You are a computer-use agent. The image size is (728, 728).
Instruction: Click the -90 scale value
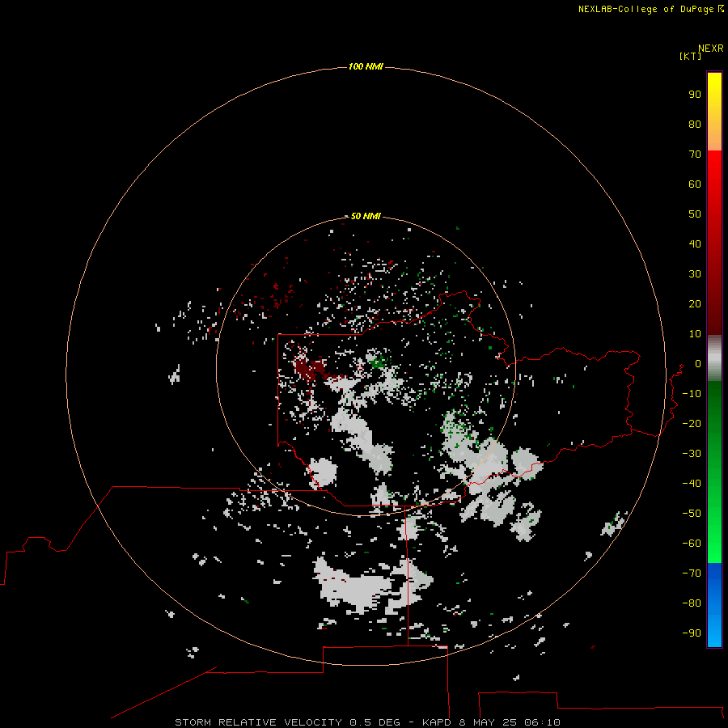[x=692, y=633]
